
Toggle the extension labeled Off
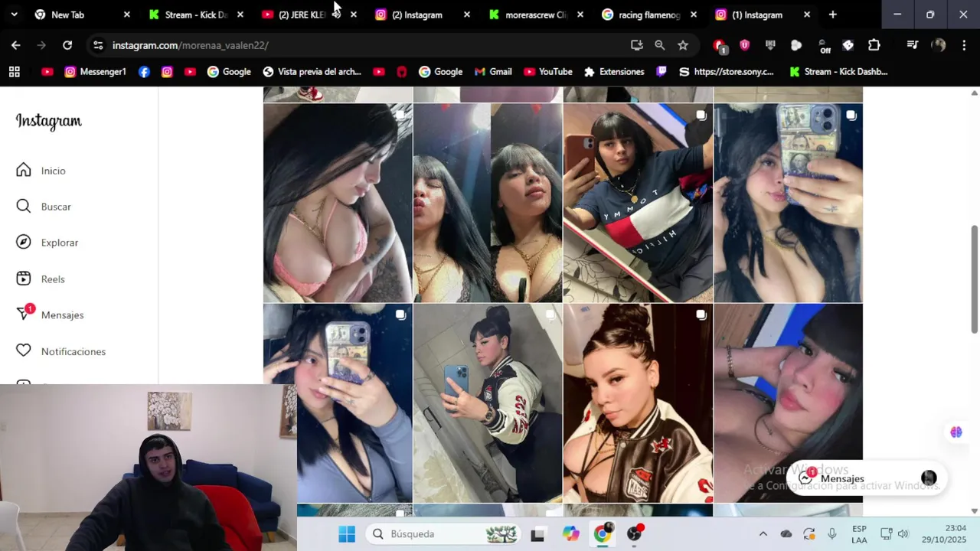coord(824,46)
